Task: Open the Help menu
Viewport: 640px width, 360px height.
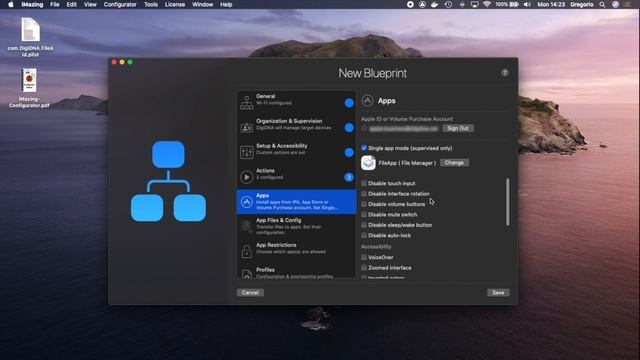Action: (226, 4)
